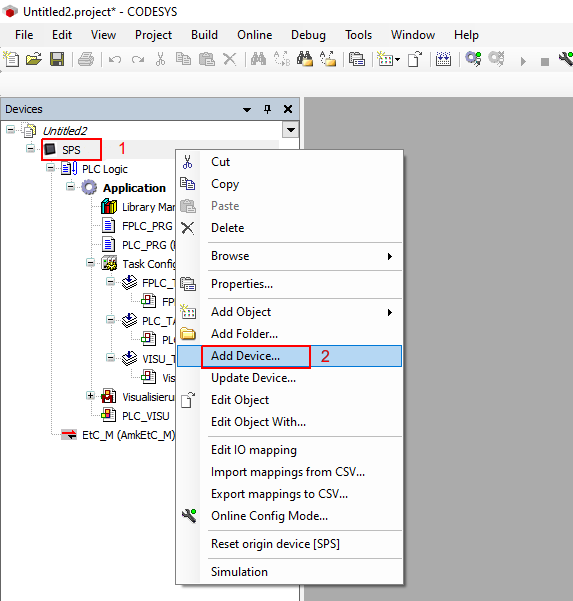Open the File menu

(x=24, y=35)
